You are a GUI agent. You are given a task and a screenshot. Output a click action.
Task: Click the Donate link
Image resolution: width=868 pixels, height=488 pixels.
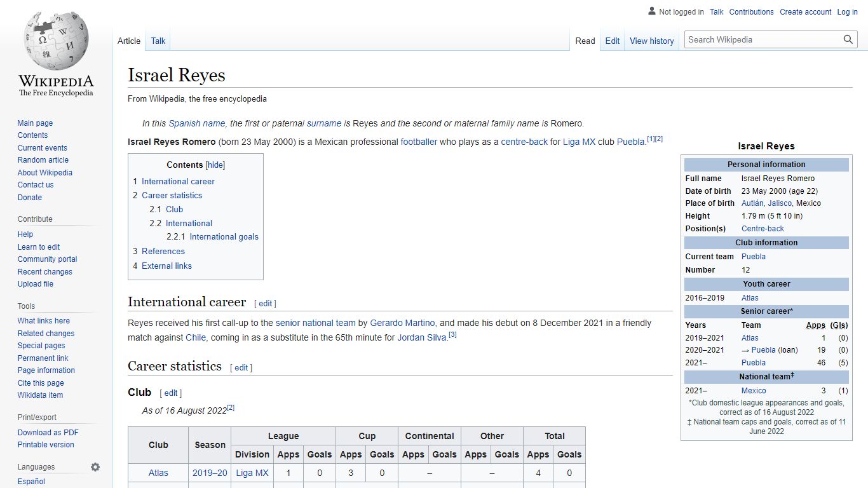(x=30, y=198)
